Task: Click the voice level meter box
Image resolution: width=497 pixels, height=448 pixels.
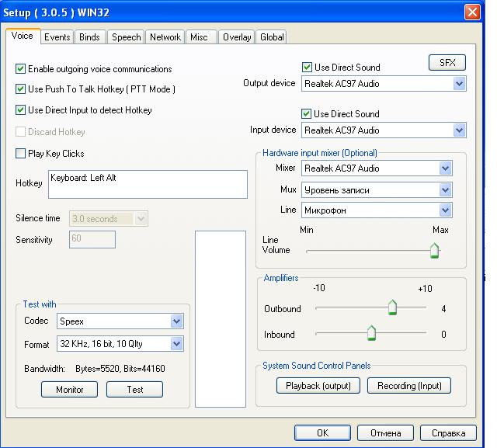Action: (221, 319)
